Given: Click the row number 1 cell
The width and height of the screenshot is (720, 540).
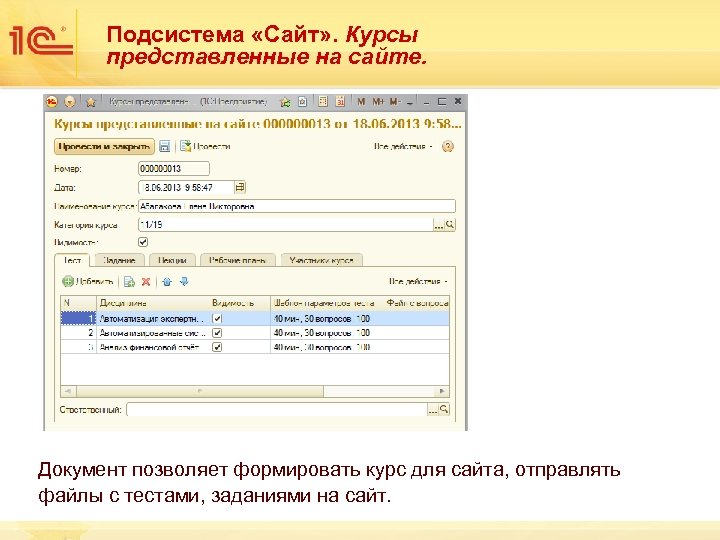Looking at the screenshot, I should pos(79,318).
